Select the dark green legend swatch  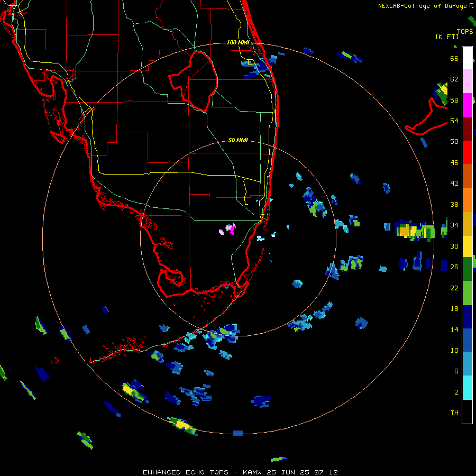[x=467, y=269]
